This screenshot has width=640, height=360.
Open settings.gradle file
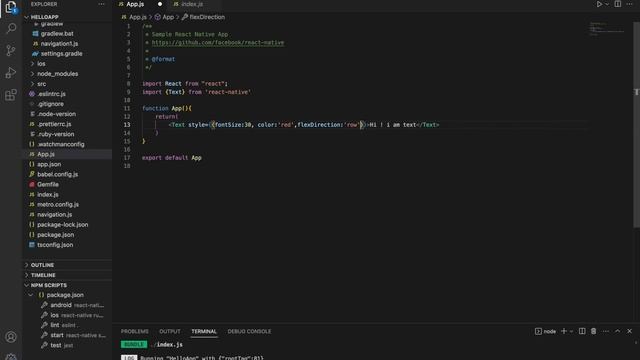[61, 54]
